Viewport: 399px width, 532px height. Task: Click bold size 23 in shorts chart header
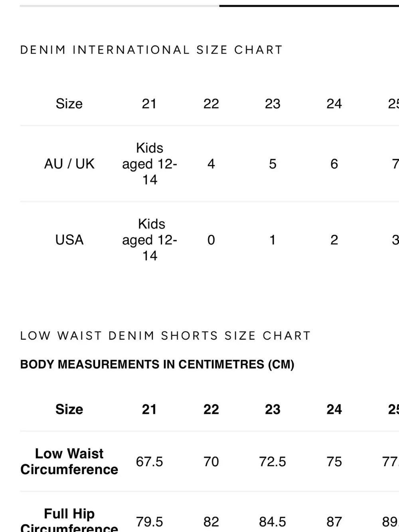click(x=273, y=409)
